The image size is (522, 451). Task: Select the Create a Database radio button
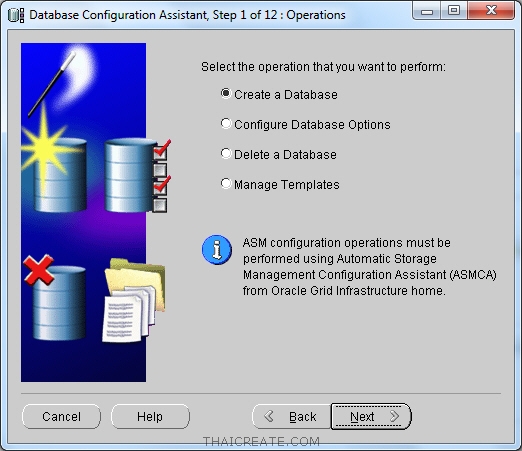tap(226, 94)
